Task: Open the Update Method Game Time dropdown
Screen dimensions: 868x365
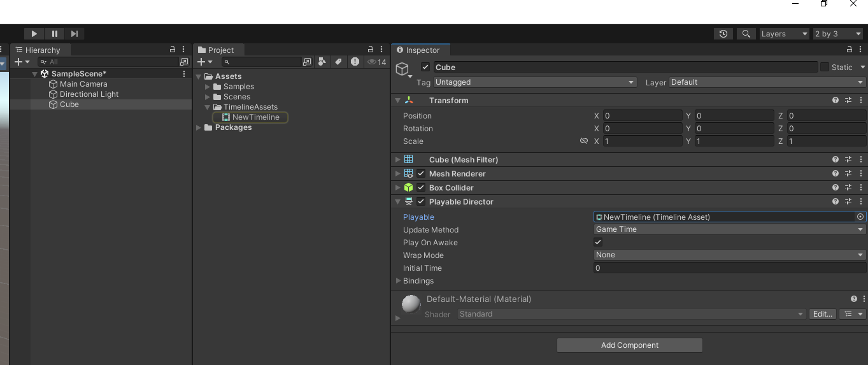Action: click(729, 230)
